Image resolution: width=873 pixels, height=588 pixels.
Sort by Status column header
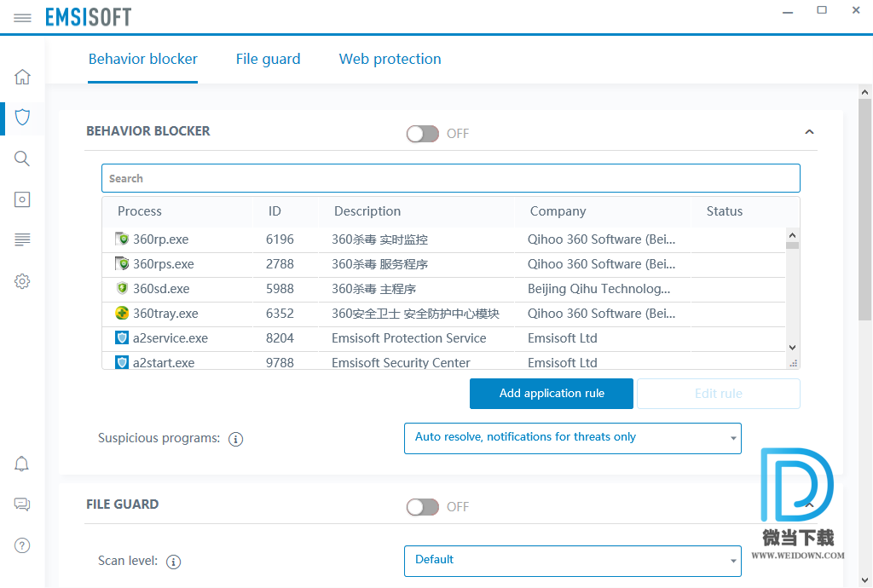point(725,211)
